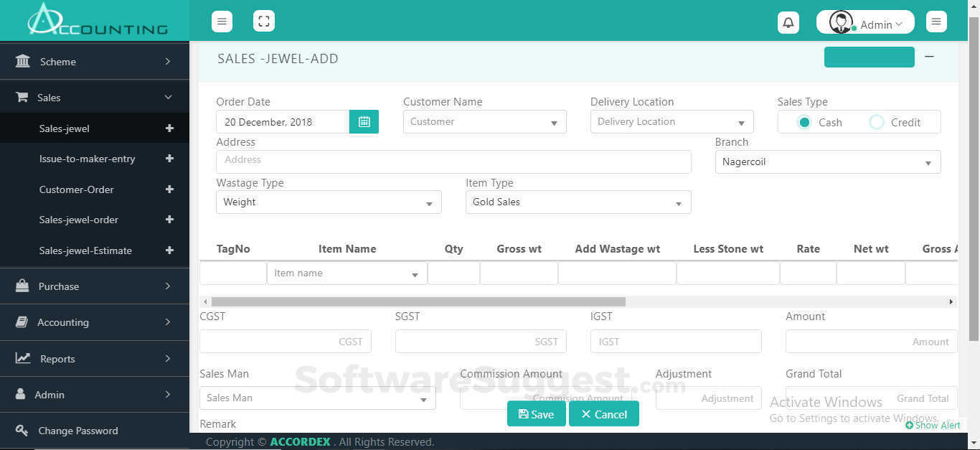Open the date picker calendar icon
The width and height of the screenshot is (980, 450).
364,121
